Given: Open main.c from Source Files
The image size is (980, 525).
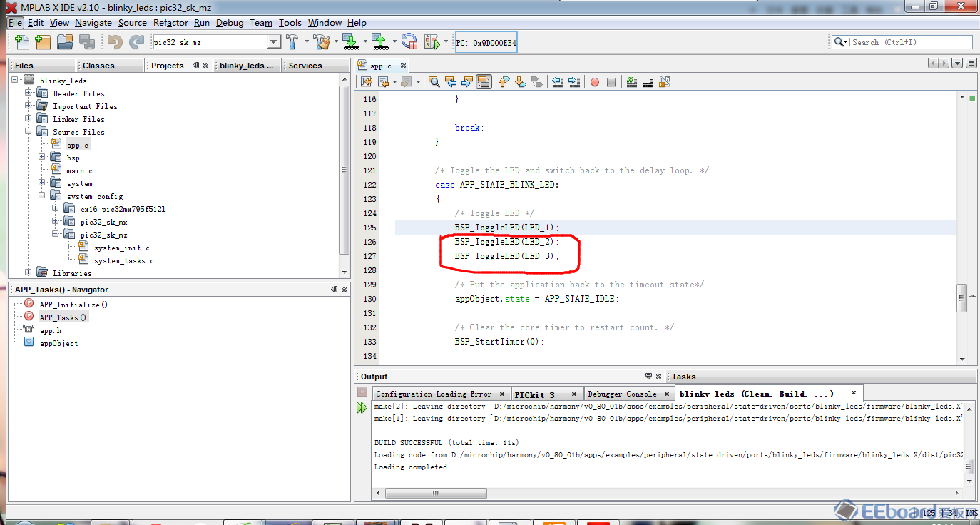Looking at the screenshot, I should [79, 170].
